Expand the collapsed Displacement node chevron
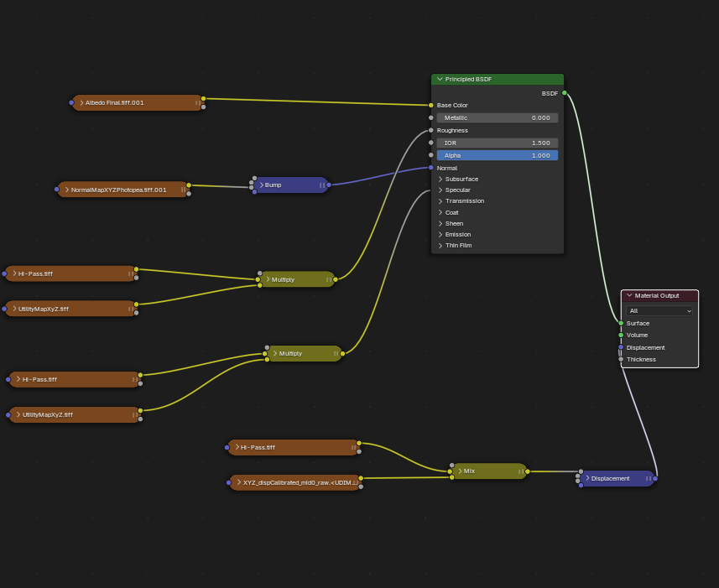The width and height of the screenshot is (719, 588). 587,478
